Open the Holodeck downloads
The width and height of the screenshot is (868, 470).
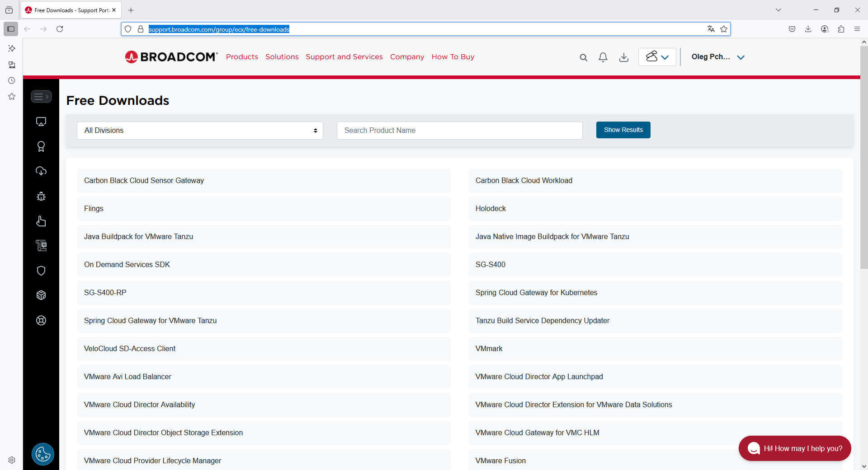[x=655, y=209]
